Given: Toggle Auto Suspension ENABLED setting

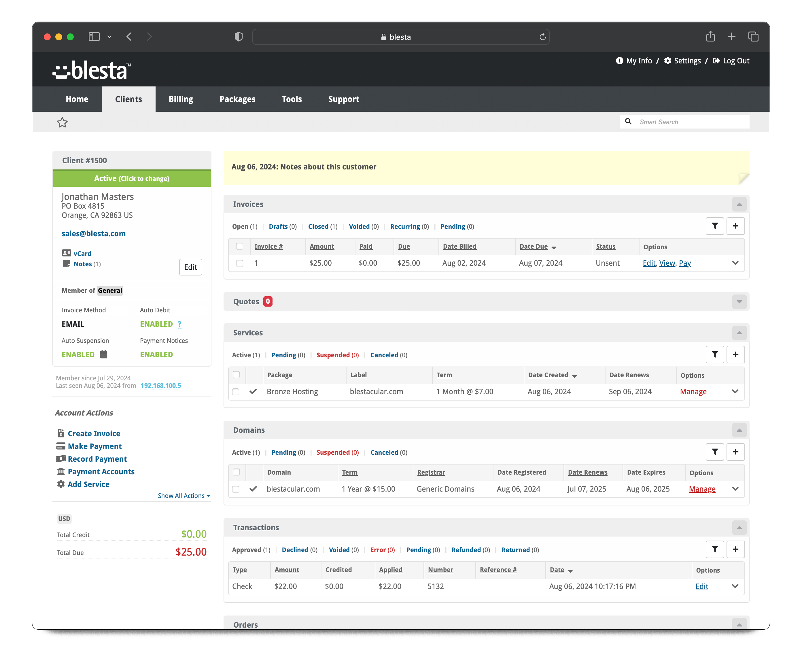Looking at the screenshot, I should click(78, 354).
